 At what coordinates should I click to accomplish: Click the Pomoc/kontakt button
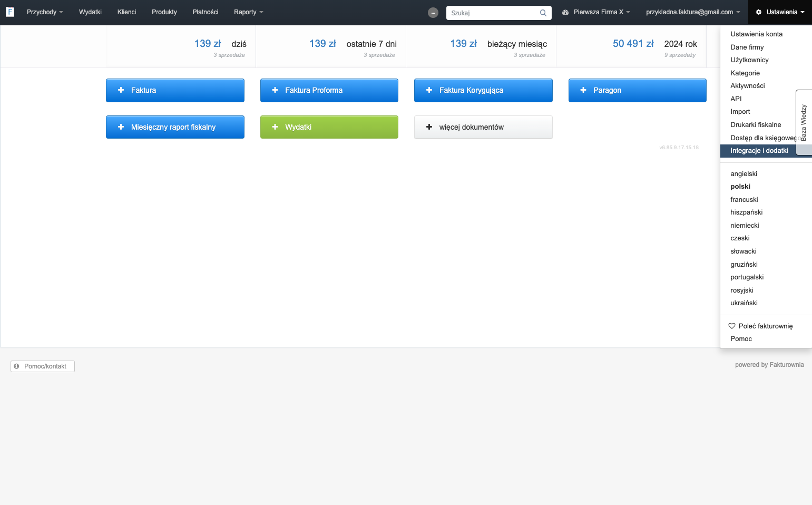pyautogui.click(x=43, y=366)
